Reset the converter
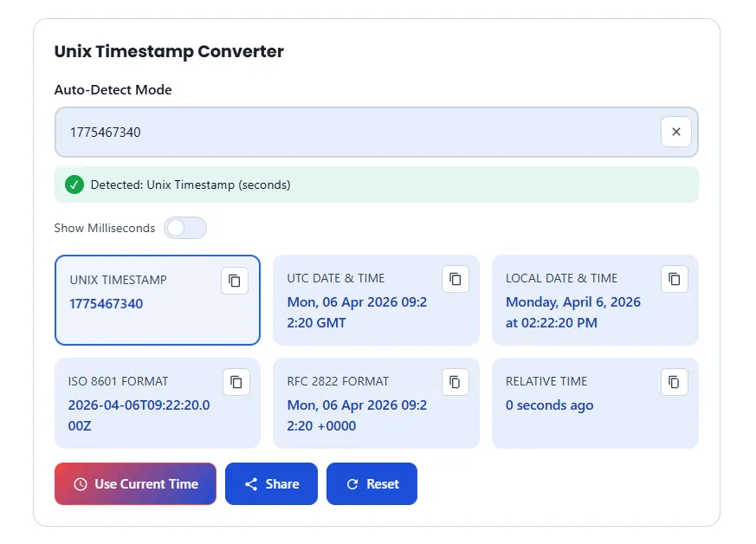 tap(372, 484)
